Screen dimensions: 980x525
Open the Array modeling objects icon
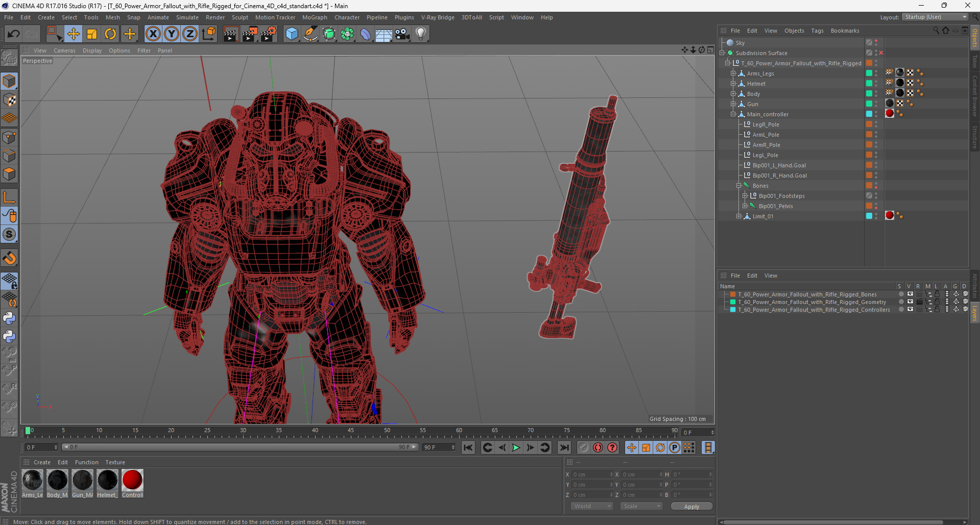(347, 34)
